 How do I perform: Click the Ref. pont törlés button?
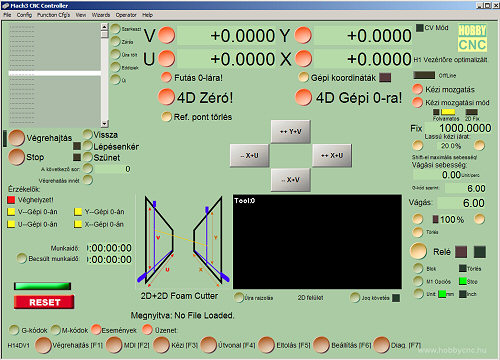[166, 117]
